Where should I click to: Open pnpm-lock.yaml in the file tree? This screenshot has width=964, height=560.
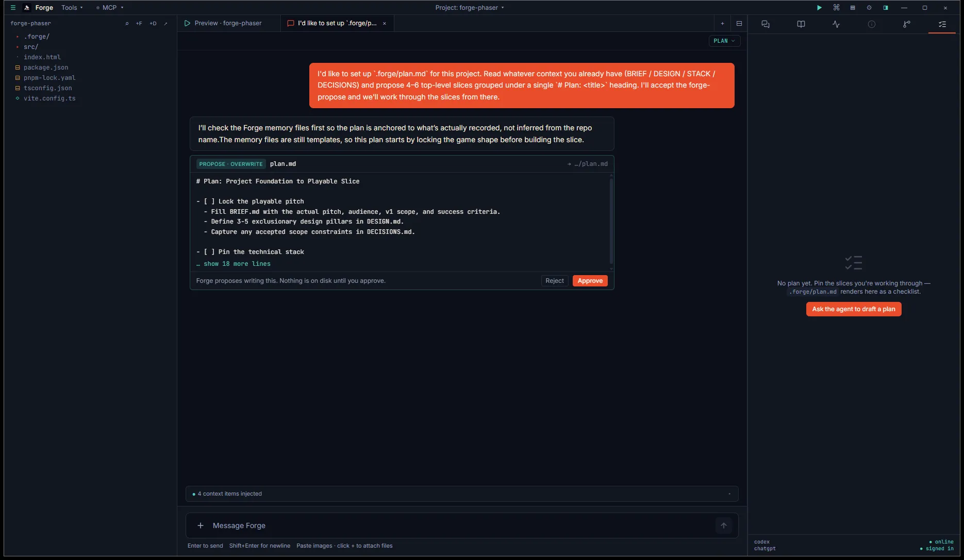pyautogui.click(x=49, y=78)
